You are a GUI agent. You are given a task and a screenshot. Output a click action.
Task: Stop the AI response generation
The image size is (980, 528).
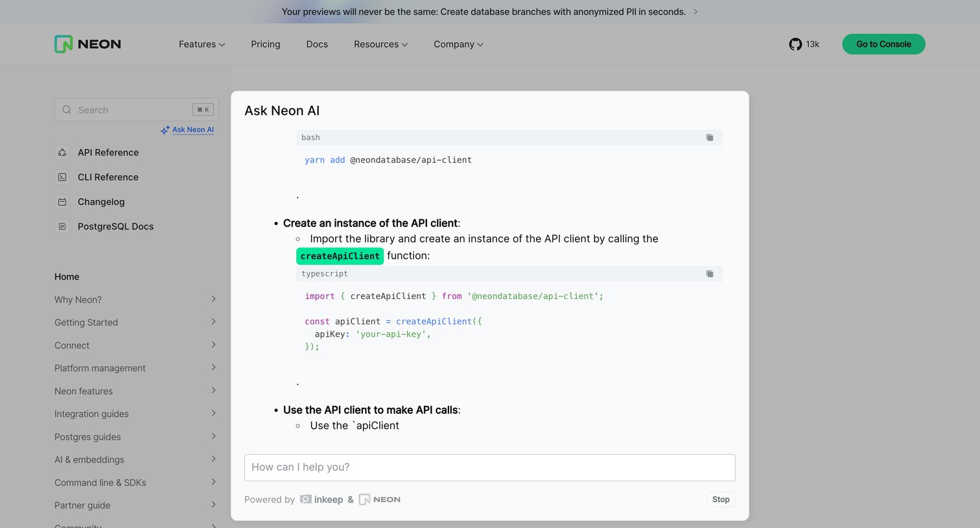[x=721, y=499]
